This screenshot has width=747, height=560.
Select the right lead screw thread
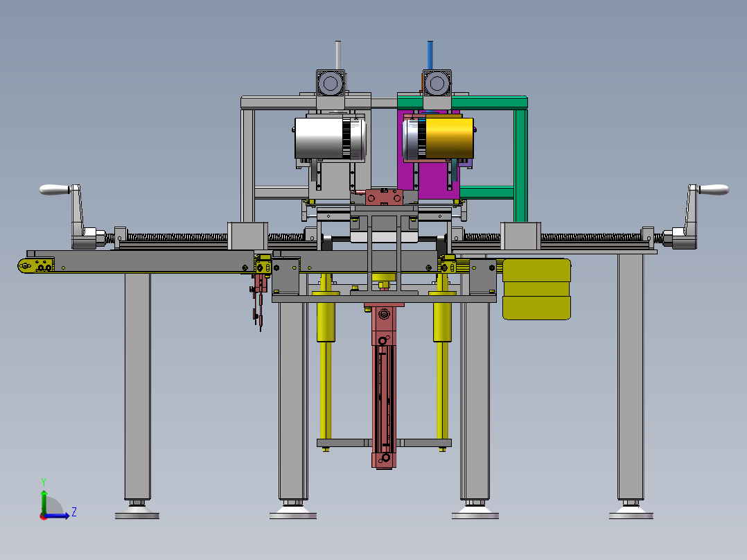(x=590, y=237)
